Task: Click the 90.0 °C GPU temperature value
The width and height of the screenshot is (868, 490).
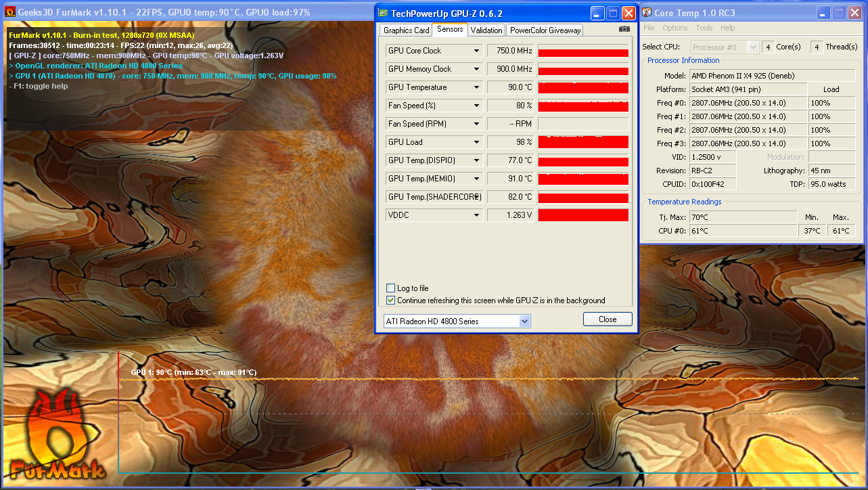Action: point(511,87)
